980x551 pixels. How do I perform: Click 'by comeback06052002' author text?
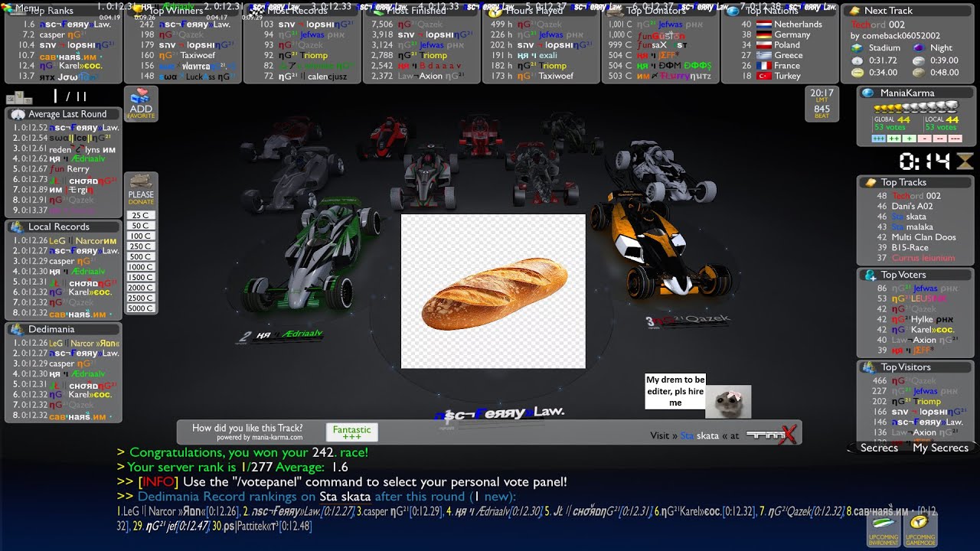[x=896, y=36]
